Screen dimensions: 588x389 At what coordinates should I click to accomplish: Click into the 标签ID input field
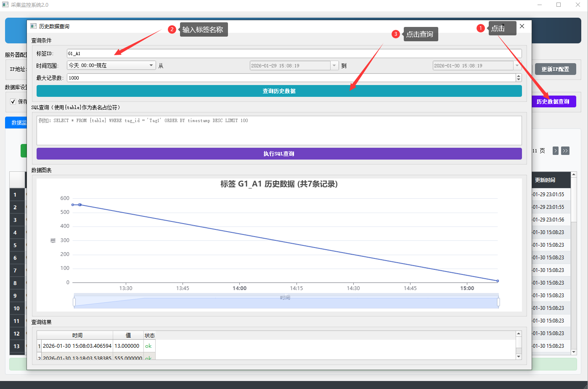(294, 53)
